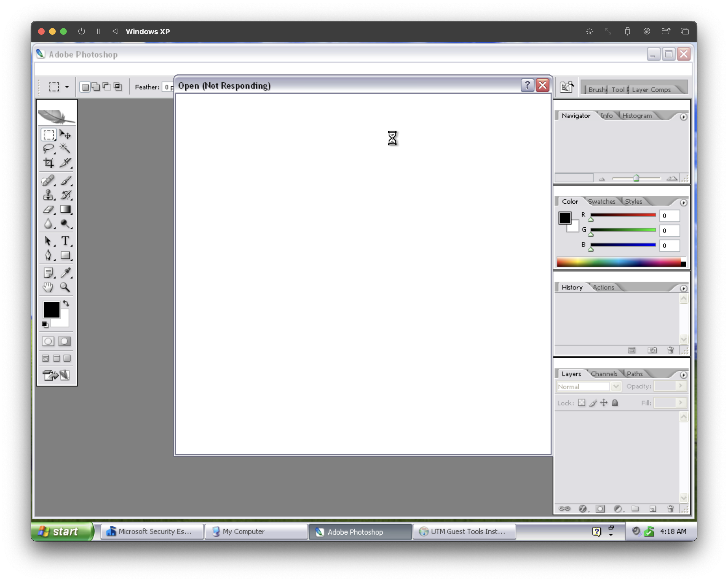Click the Start button
Viewport: 728px width, 582px height.
pos(62,531)
